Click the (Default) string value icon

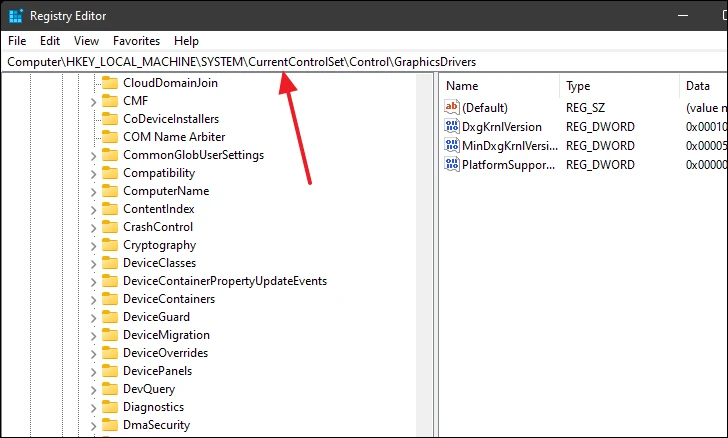click(x=452, y=107)
